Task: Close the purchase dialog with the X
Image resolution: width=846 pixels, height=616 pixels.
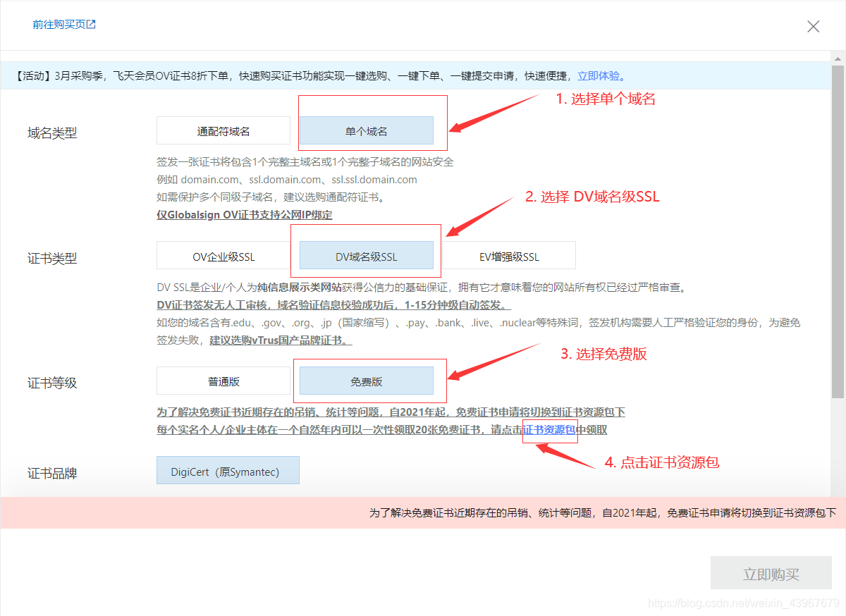Action: (x=813, y=27)
